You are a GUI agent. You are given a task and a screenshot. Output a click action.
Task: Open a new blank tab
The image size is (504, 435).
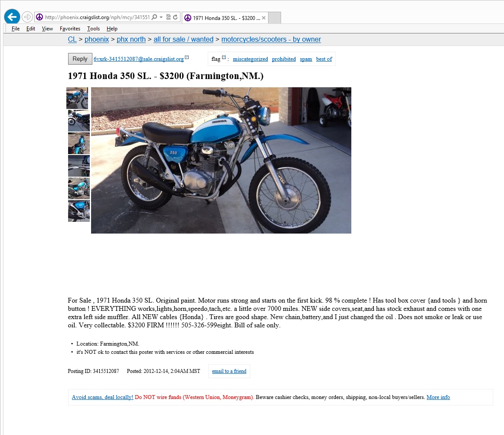pos(275,18)
